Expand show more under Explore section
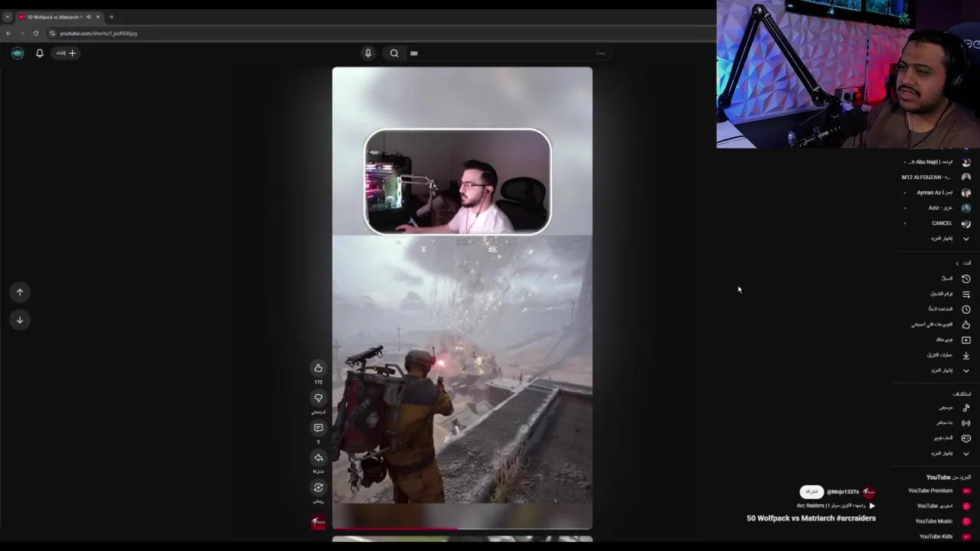 pos(937,454)
